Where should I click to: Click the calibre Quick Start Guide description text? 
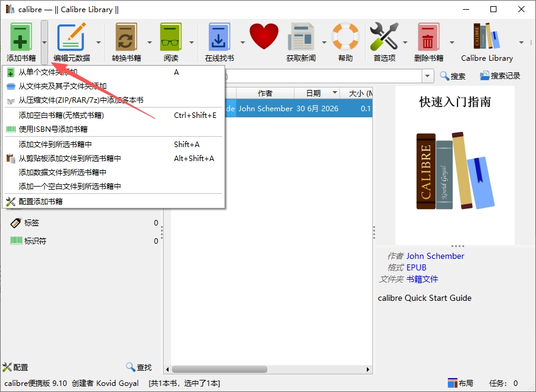pyautogui.click(x=425, y=298)
